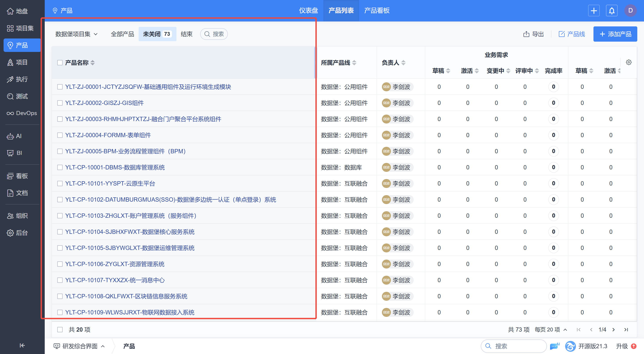Open the 执行 execution sidebar item
Screen dimensions: 644x354
(x=17, y=79)
